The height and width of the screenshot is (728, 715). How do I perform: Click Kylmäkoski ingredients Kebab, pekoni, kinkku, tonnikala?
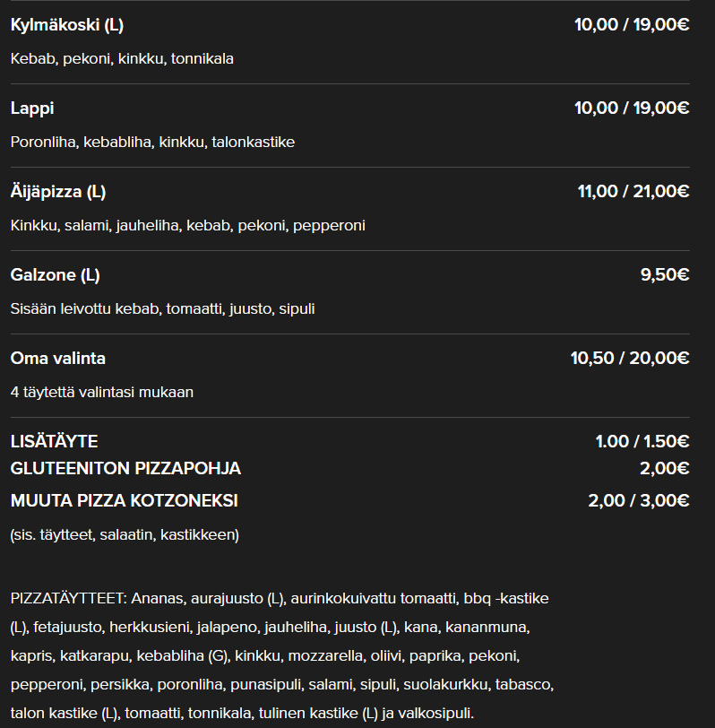[x=122, y=59]
